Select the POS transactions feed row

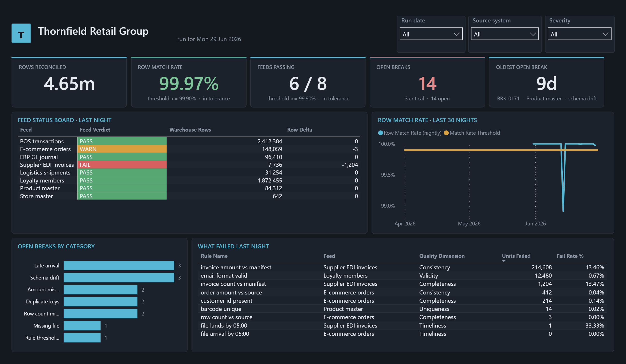(x=189, y=141)
